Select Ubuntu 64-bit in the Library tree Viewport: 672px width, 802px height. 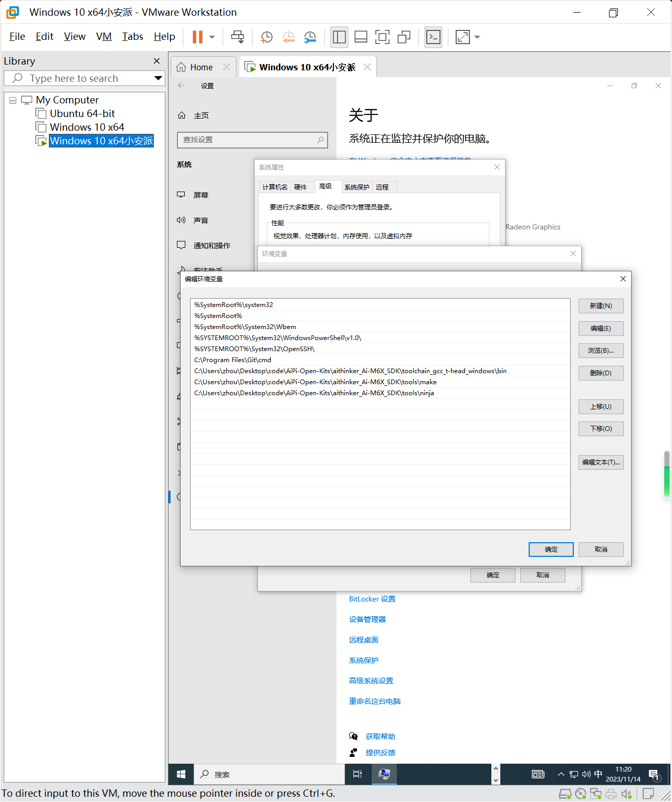coord(82,113)
